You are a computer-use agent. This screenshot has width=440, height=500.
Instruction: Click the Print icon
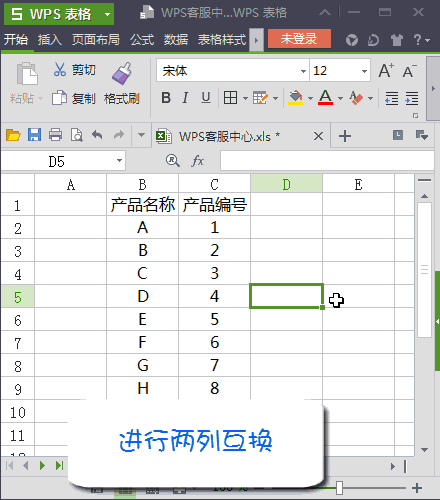click(55, 135)
